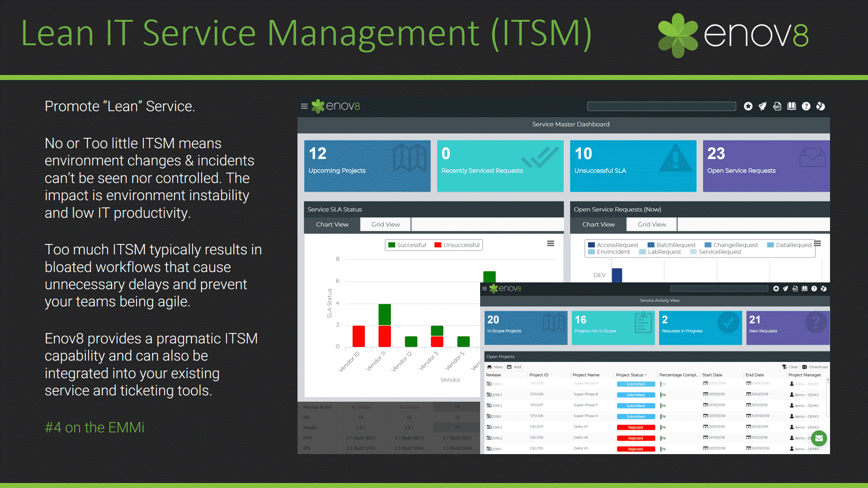This screenshot has width=868, height=488.
Task: Click the release icon in the STSU08 row
Action: 489,394
